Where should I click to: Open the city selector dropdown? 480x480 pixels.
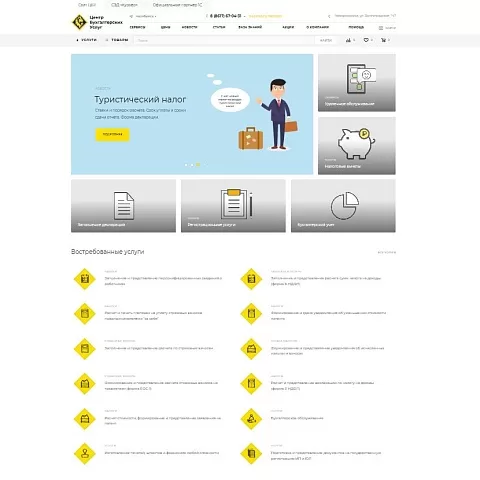coord(143,16)
